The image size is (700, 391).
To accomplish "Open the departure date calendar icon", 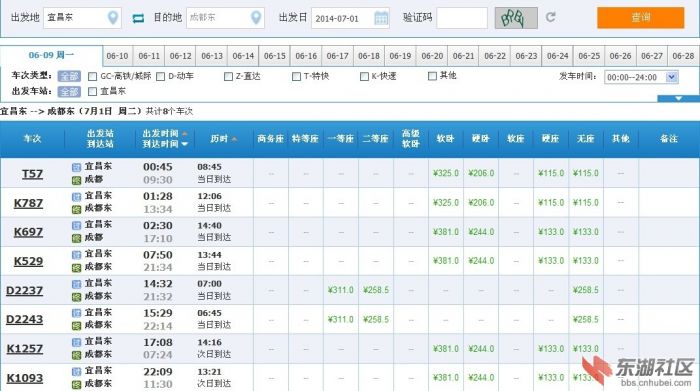I will [x=381, y=18].
